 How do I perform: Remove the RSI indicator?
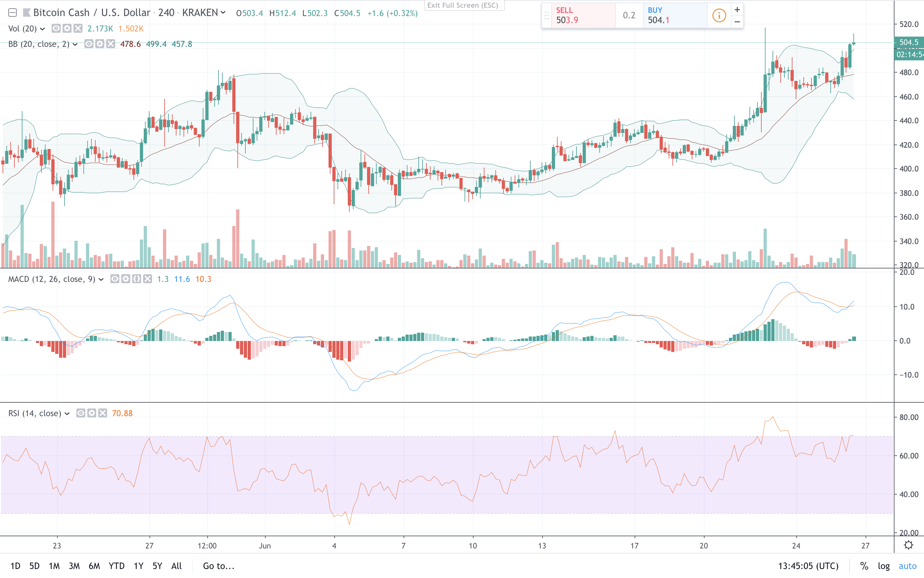tap(103, 413)
